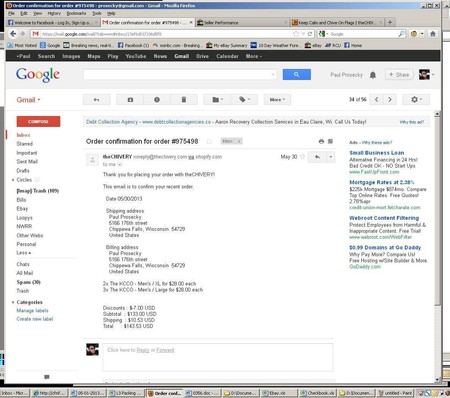Screen dimensions: 450x398
Task: Archive this email with the archive icon
Action: tap(130, 100)
